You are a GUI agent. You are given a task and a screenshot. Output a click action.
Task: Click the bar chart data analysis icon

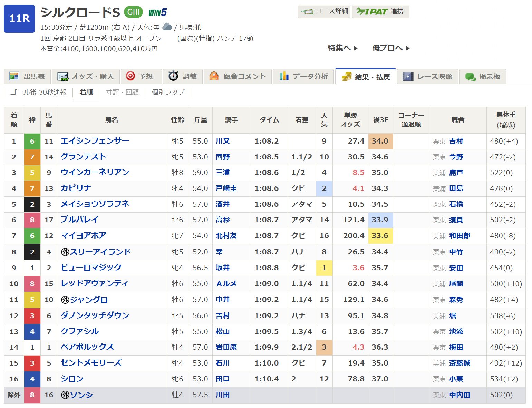click(284, 76)
